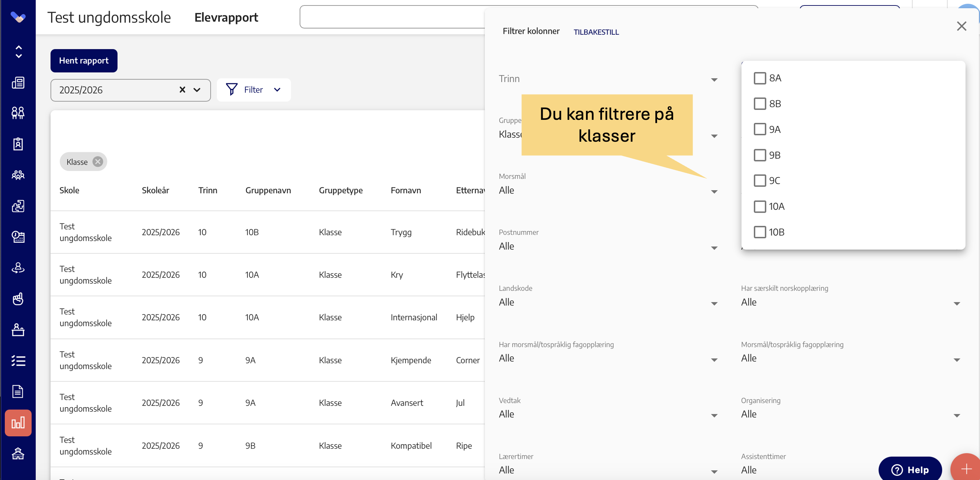Select the highlighted bar chart reports icon

point(18,423)
